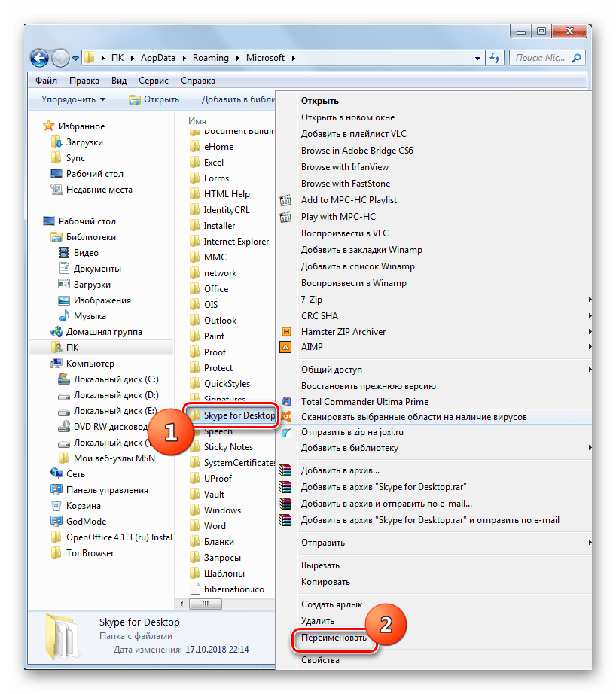This screenshot has height=694, width=616.
Task: Click the Видео library icon
Action: tap(64, 253)
